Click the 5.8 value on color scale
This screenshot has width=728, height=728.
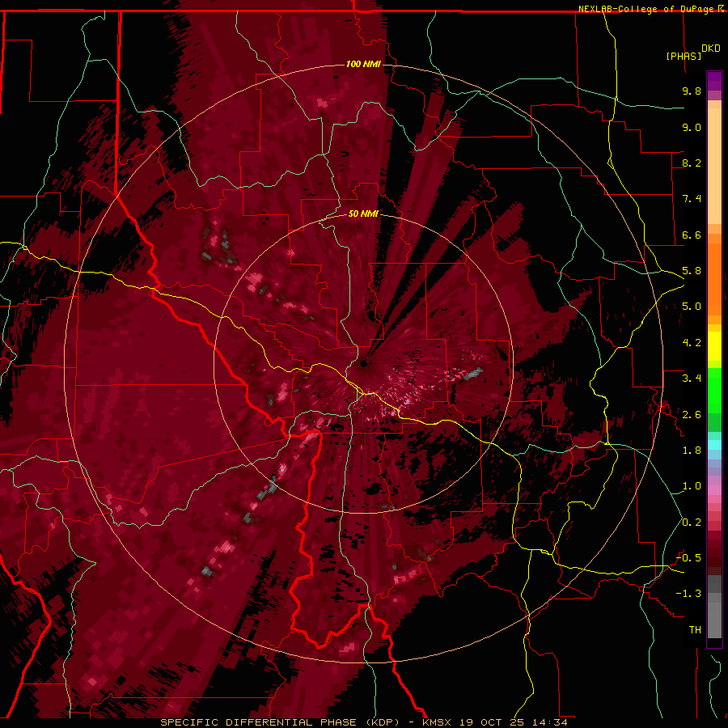[x=692, y=271]
